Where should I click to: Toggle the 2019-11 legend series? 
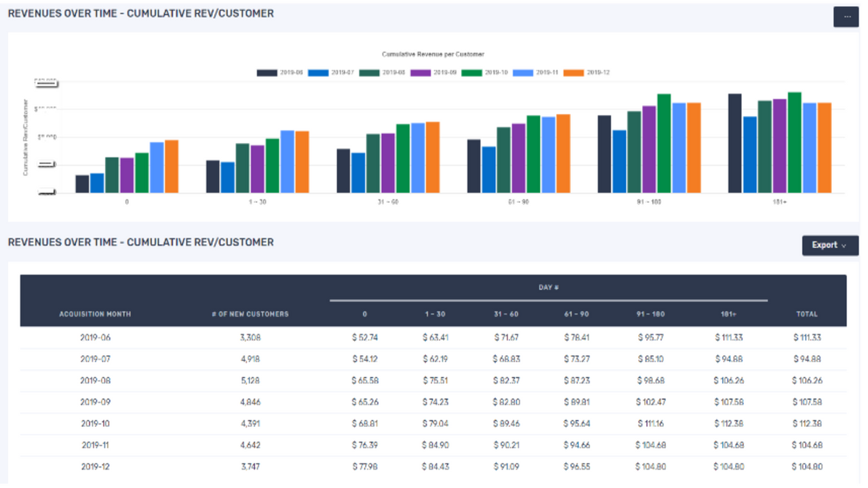pos(536,73)
